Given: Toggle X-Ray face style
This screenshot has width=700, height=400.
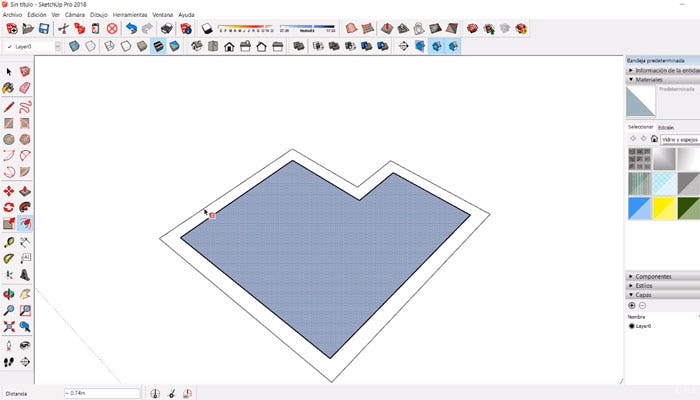Looking at the screenshot, I should [74, 46].
